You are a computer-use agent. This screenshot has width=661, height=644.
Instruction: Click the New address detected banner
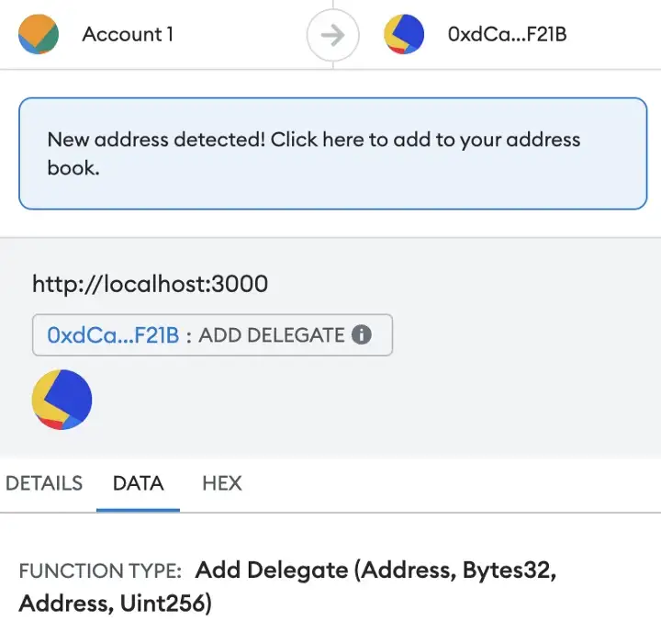coord(332,153)
